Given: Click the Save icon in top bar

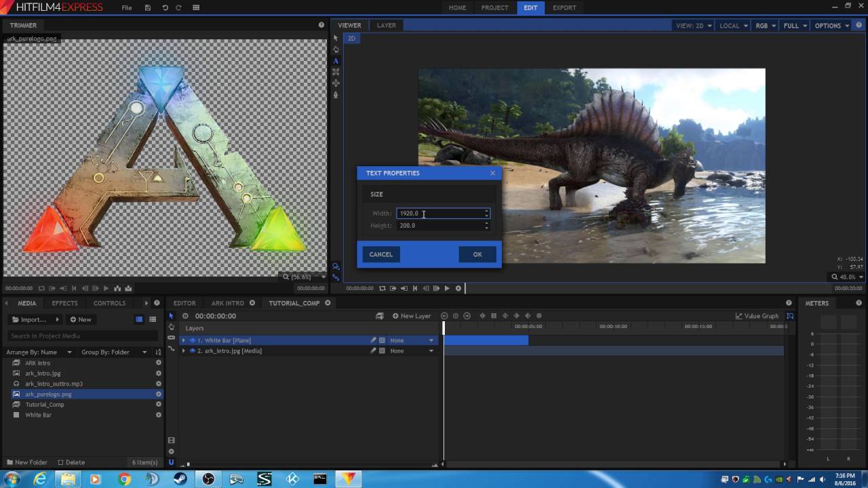Looking at the screenshot, I should click(148, 7).
